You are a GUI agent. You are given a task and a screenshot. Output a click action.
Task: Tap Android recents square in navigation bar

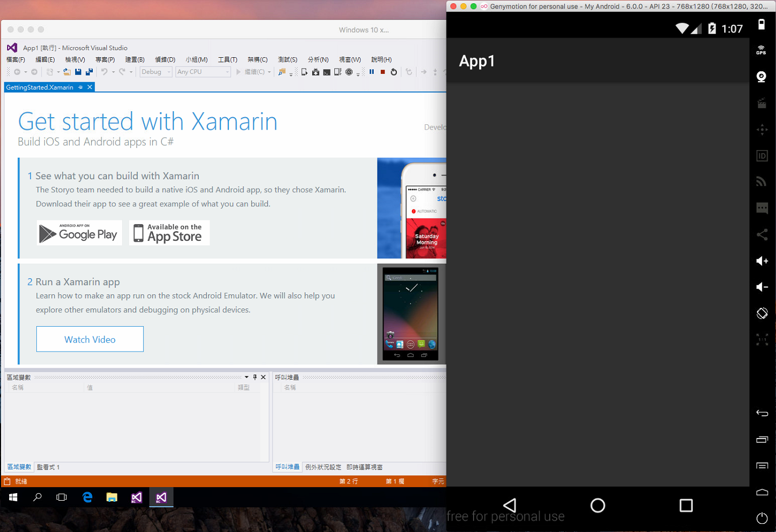tap(686, 506)
